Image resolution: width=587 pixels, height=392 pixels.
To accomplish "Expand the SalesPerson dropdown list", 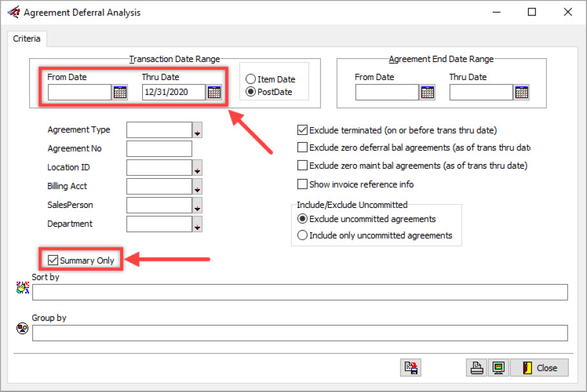I will [x=198, y=205].
